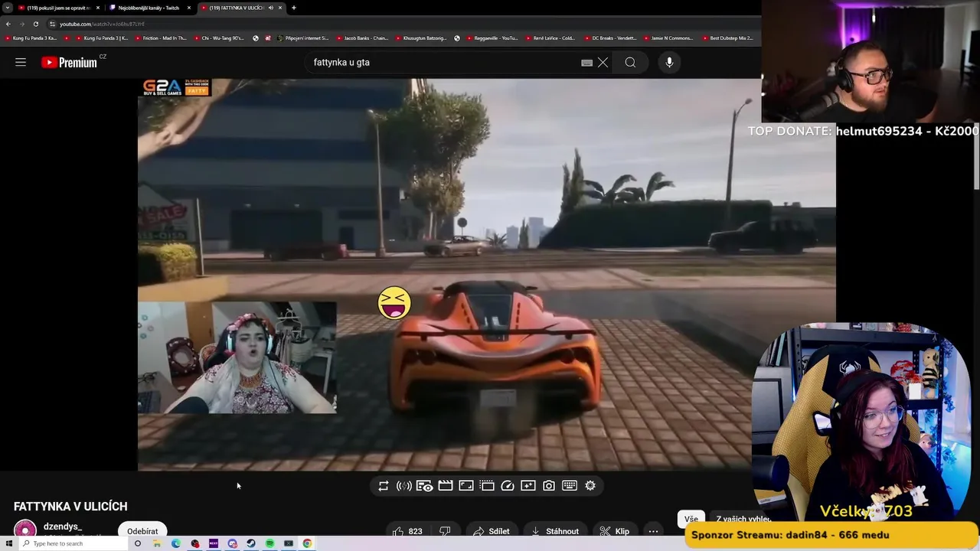Viewport: 980px width, 551px height.
Task: Mute tab via speaker icon on FATTYNKA tab
Action: (270, 8)
